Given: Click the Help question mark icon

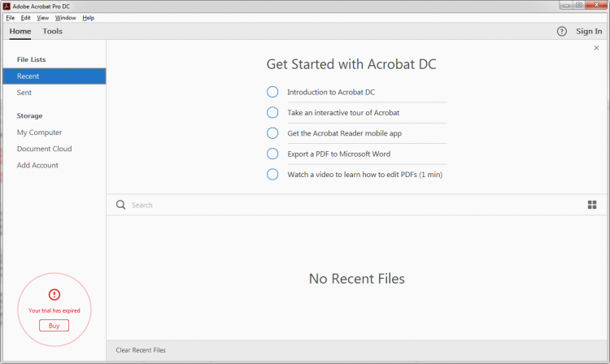Looking at the screenshot, I should (x=561, y=32).
